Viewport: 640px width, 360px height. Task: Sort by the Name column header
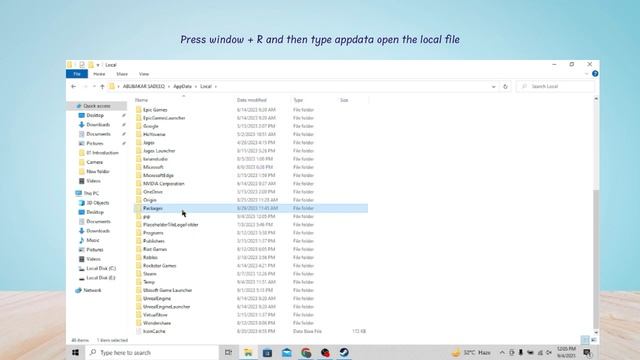[141, 100]
